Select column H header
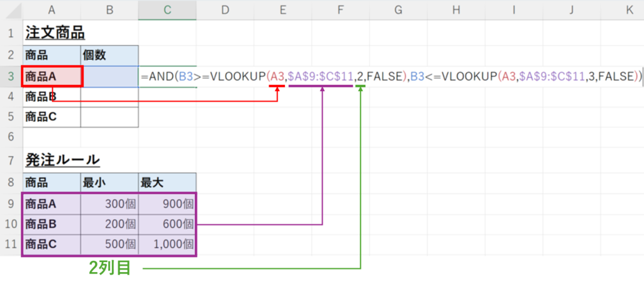This screenshot has width=644, height=289. (456, 10)
